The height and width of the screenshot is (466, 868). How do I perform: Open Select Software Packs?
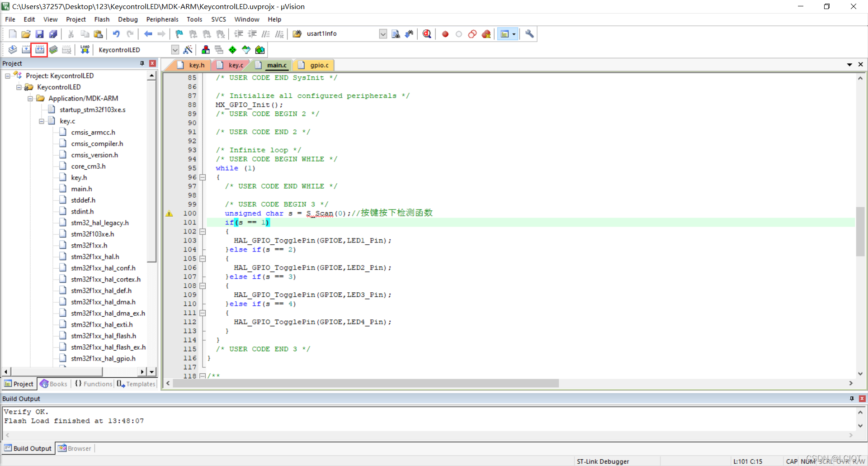(x=246, y=50)
